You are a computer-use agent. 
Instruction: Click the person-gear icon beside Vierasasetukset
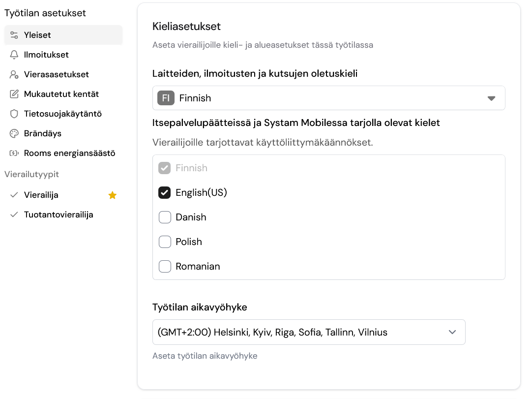14,74
